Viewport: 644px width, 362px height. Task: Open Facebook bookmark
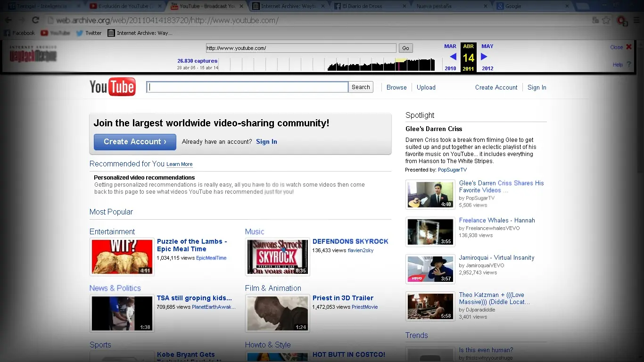coord(19,33)
